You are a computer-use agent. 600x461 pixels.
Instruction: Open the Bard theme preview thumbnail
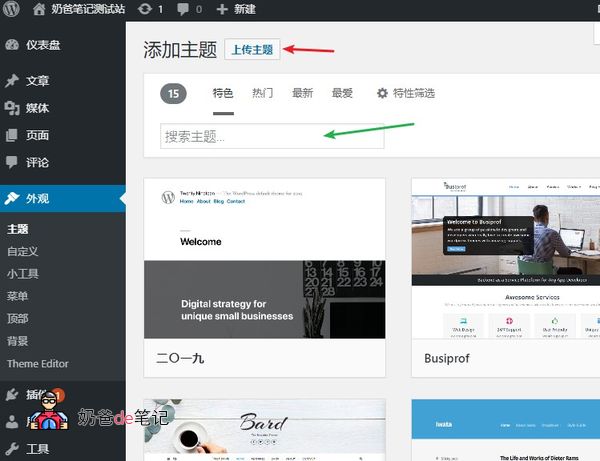click(264, 430)
